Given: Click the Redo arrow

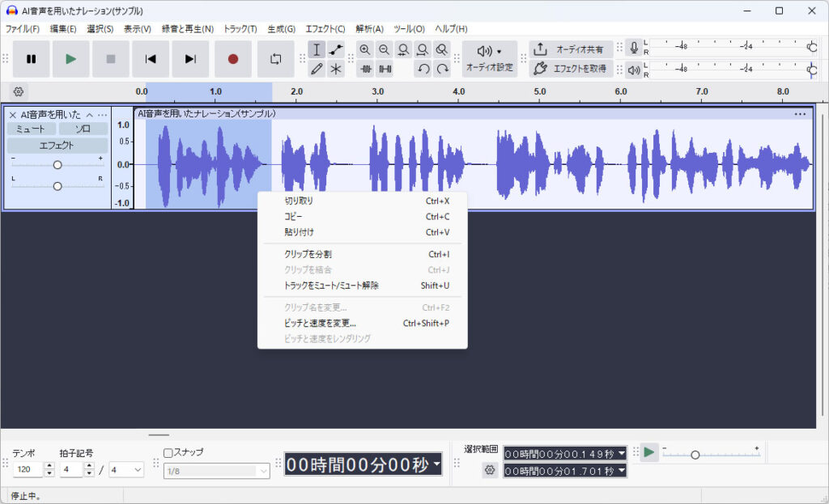Looking at the screenshot, I should (x=443, y=69).
